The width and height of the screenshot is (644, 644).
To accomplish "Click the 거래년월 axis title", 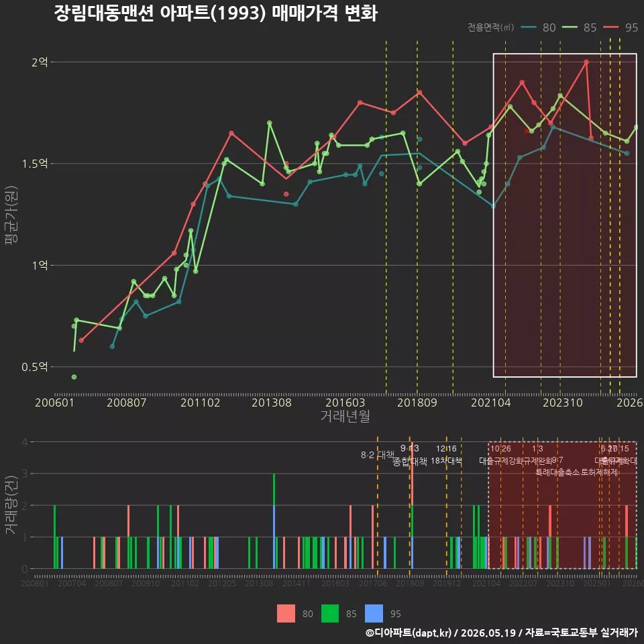I will 345,416.
